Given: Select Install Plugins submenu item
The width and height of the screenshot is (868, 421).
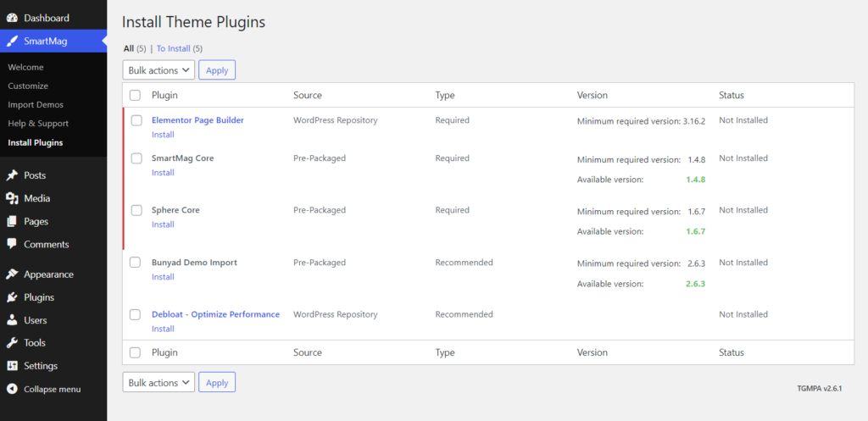Looking at the screenshot, I should [x=36, y=142].
